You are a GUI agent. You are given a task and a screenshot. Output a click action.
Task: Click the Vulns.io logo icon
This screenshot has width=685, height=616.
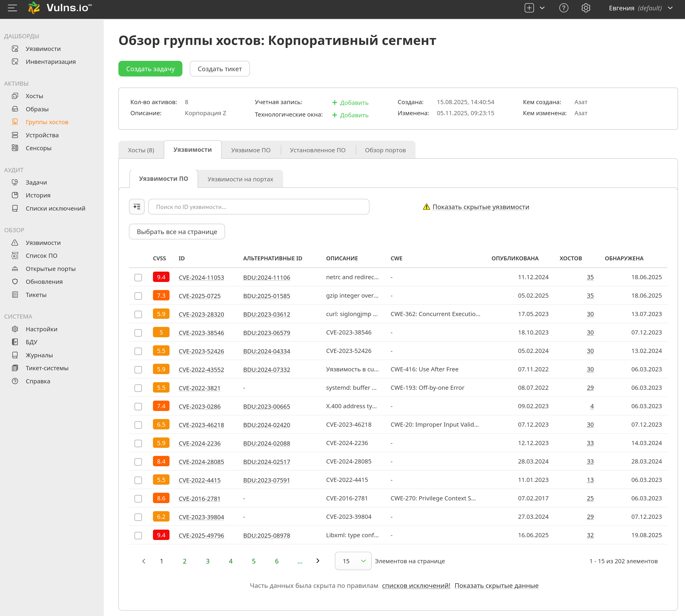point(34,8)
